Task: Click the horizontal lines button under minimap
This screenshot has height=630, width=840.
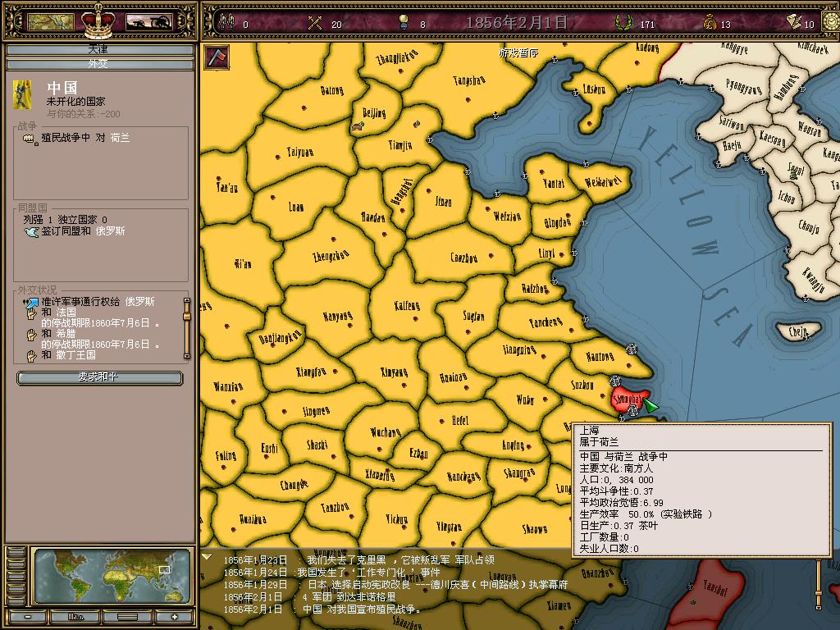Action: click(x=127, y=617)
